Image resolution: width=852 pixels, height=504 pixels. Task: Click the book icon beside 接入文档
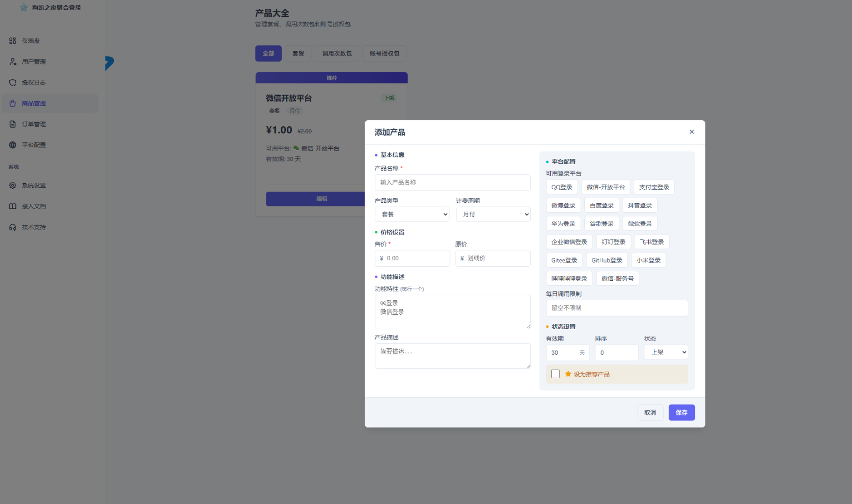pyautogui.click(x=13, y=206)
